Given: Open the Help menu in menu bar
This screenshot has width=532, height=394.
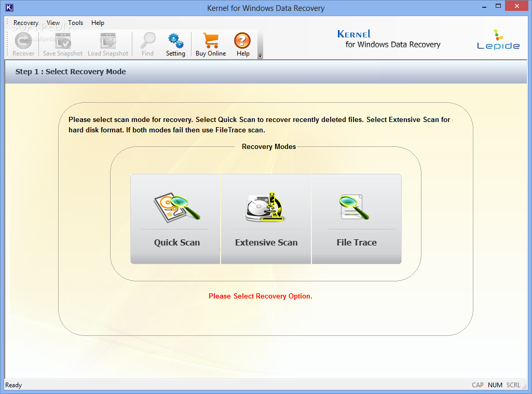Looking at the screenshot, I should click(x=98, y=23).
